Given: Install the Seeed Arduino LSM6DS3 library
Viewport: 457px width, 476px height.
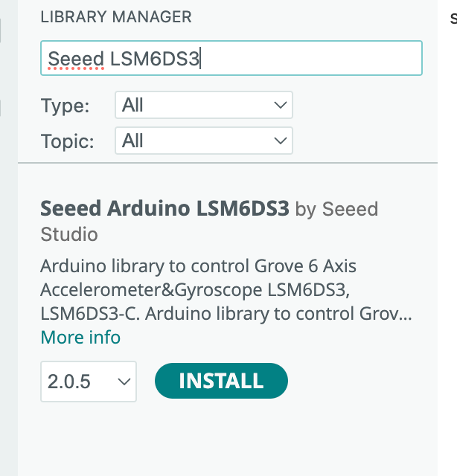Looking at the screenshot, I should [x=221, y=381].
